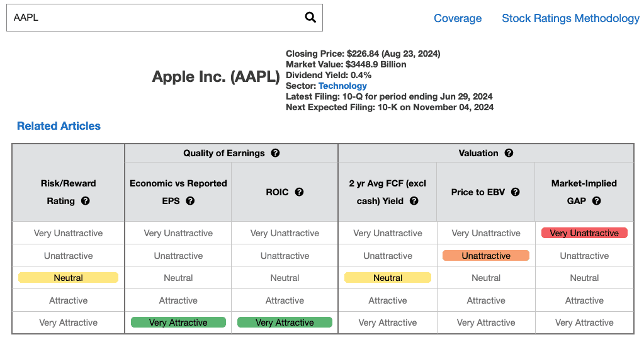Viewport: 644px width, 337px height.
Task: Click Valuation header text
Action: [x=478, y=153]
